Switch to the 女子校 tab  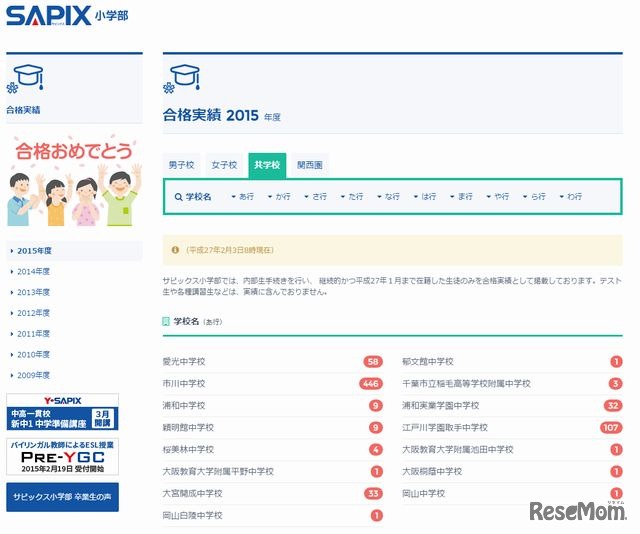tap(224, 165)
